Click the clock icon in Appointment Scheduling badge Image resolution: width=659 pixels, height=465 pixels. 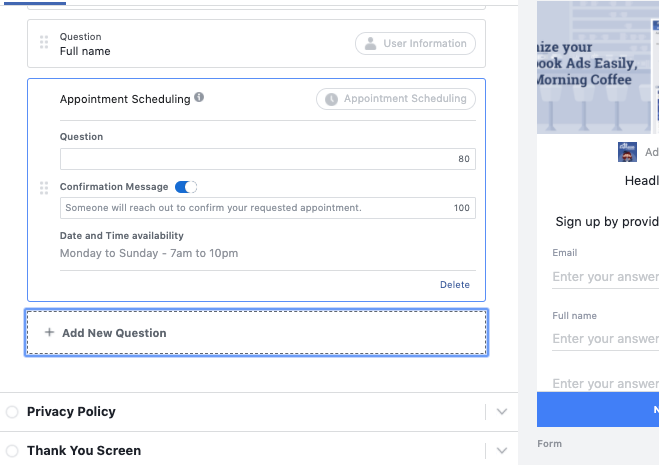coord(331,99)
